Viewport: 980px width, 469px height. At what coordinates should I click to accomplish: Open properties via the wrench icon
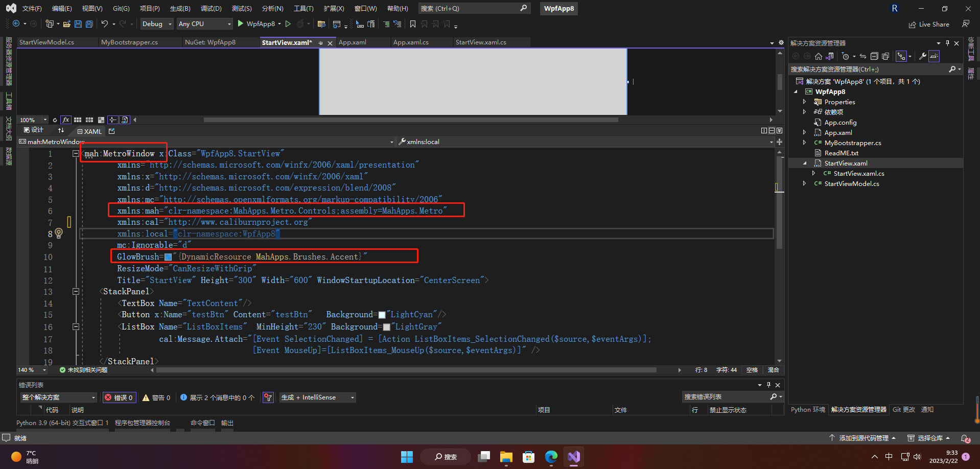pyautogui.click(x=923, y=56)
